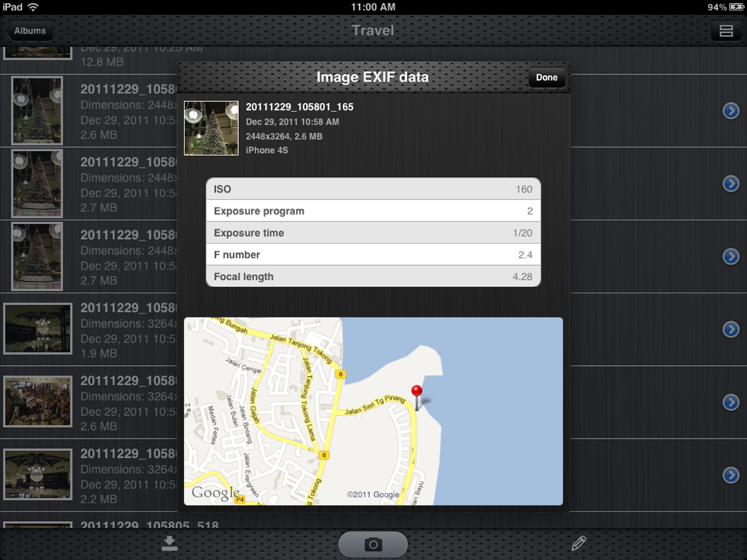Click the filename 20111229_105801_165 in the panel
The height and width of the screenshot is (560, 747).
click(300, 107)
